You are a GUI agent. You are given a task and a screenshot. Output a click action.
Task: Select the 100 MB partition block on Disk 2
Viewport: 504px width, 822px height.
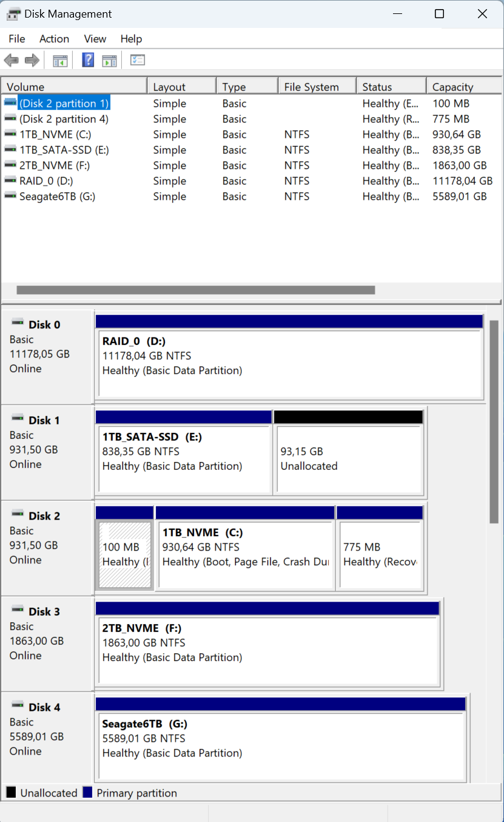pyautogui.click(x=124, y=548)
